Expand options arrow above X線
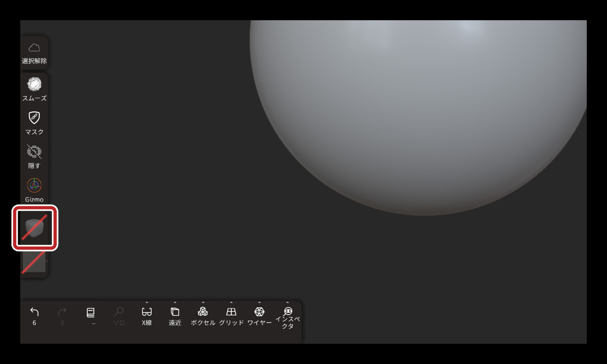The width and height of the screenshot is (607, 364). [147, 303]
